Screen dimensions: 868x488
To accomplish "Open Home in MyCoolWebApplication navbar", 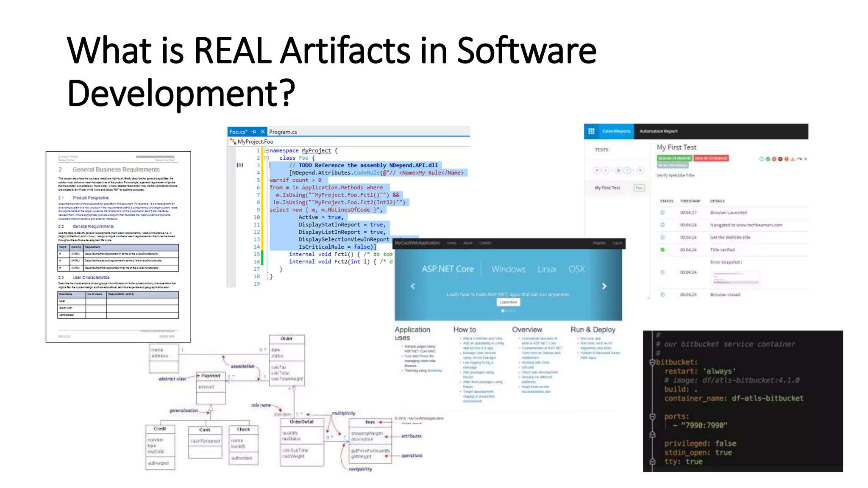I will pyautogui.click(x=451, y=243).
